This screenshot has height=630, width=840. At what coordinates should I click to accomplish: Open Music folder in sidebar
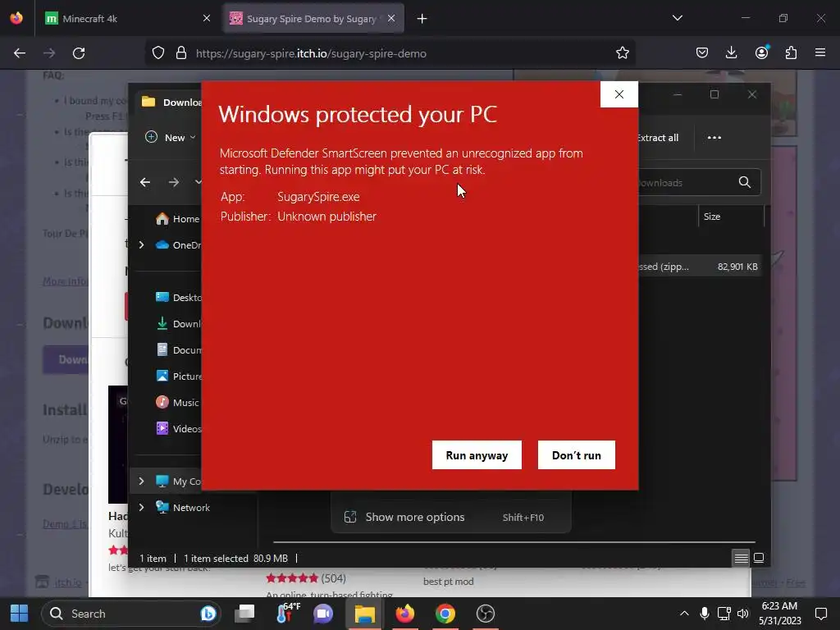177,402
